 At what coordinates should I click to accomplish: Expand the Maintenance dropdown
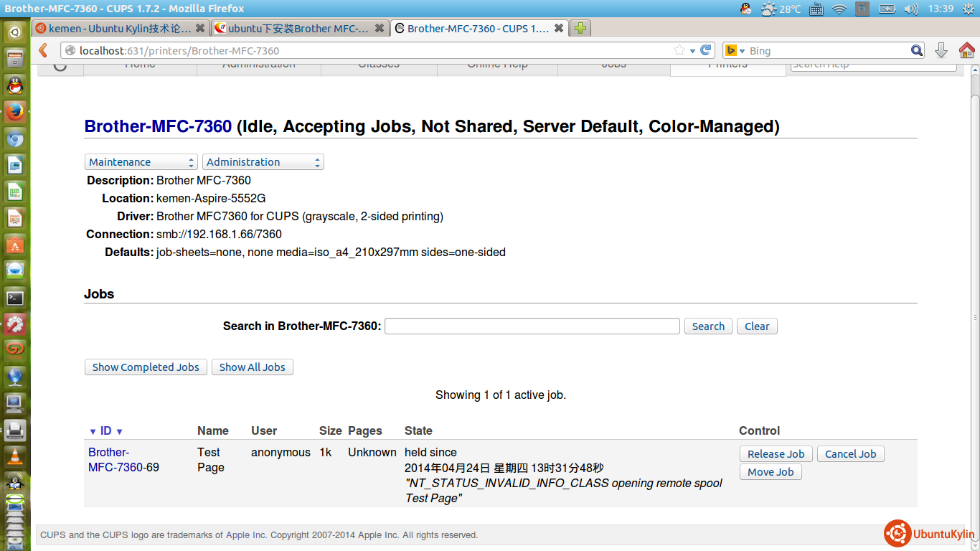pyautogui.click(x=141, y=162)
